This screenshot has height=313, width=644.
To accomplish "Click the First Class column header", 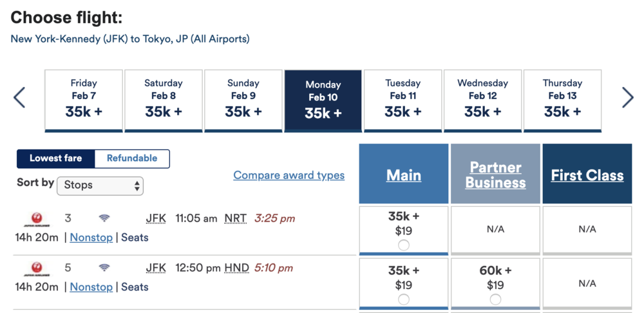I will click(x=587, y=175).
